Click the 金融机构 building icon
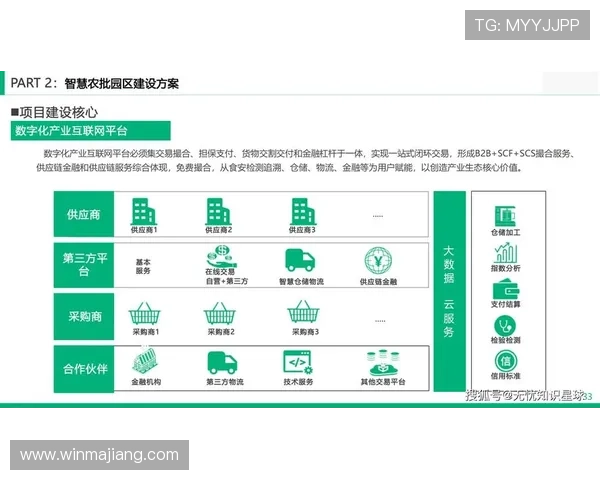600x480 pixels. click(x=145, y=360)
